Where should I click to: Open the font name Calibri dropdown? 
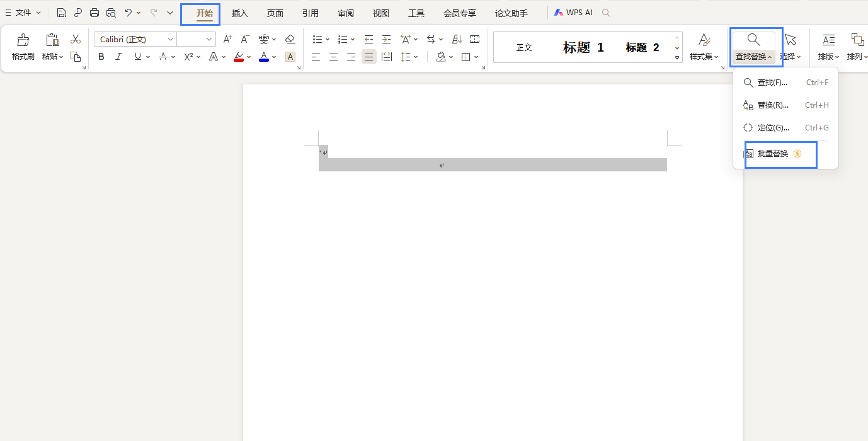[x=170, y=39]
